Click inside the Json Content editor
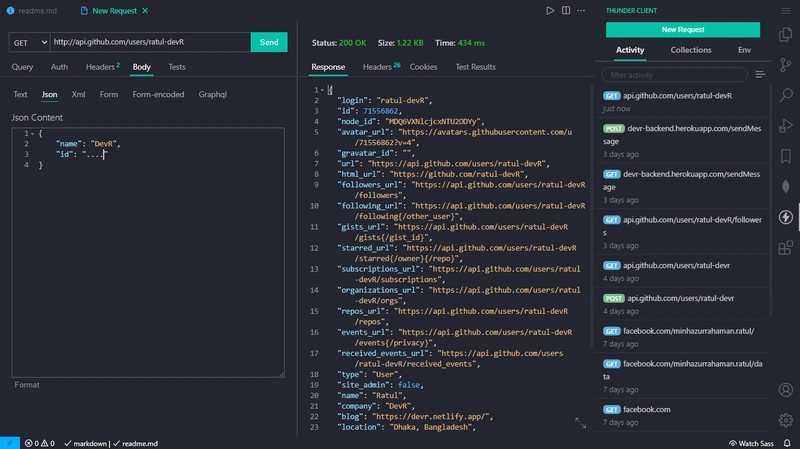The width and height of the screenshot is (800, 449). pyautogui.click(x=148, y=252)
